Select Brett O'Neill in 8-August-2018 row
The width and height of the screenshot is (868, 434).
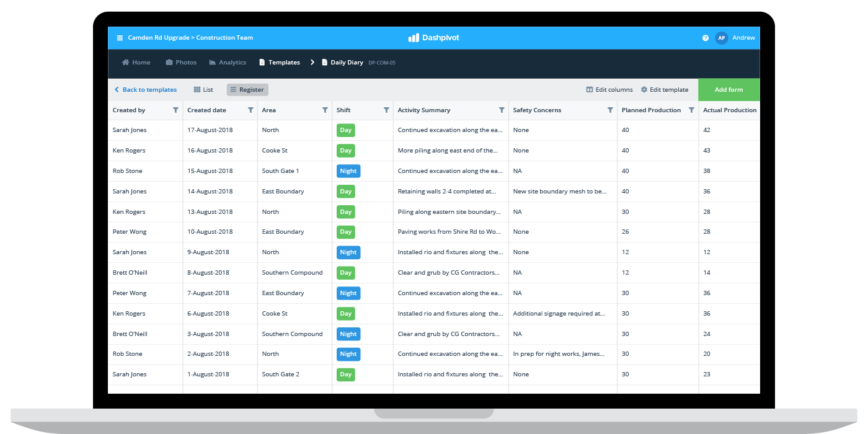click(x=130, y=273)
